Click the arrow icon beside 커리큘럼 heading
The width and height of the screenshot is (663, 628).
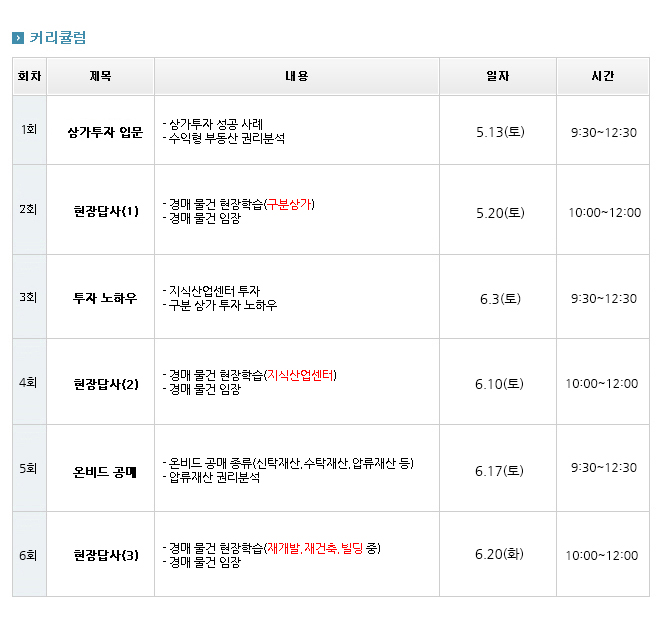(18, 39)
